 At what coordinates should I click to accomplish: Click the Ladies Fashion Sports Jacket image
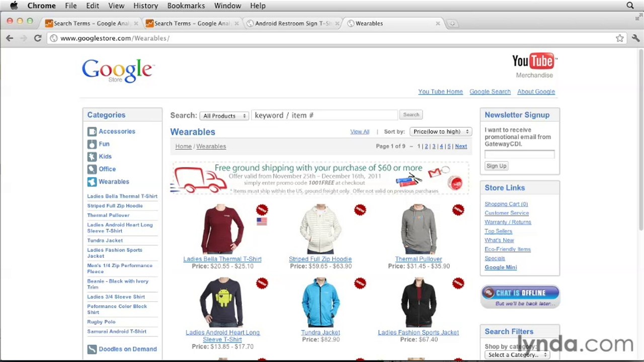[418, 302]
